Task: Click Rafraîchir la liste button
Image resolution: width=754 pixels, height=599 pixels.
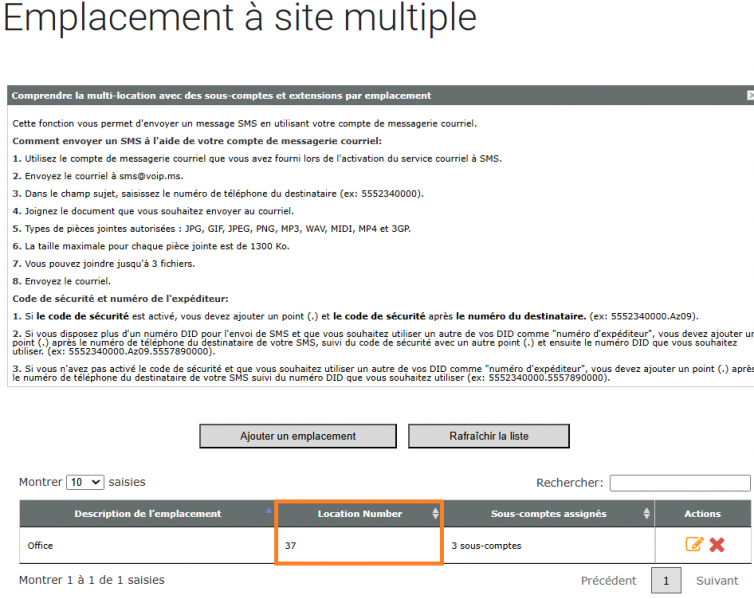Action: click(489, 436)
